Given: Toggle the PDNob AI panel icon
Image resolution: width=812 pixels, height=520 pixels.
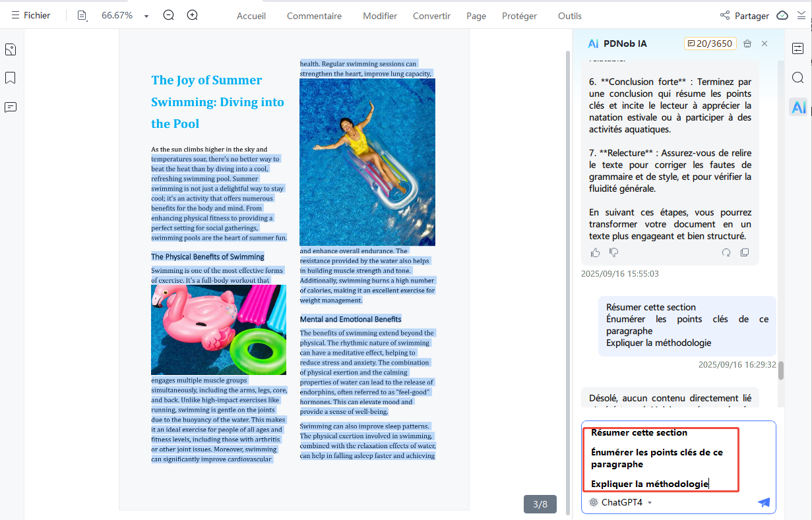Looking at the screenshot, I should point(798,107).
